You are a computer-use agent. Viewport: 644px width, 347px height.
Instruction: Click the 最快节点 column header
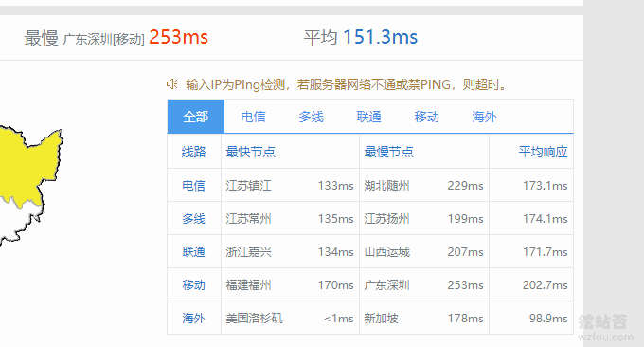[250, 152]
